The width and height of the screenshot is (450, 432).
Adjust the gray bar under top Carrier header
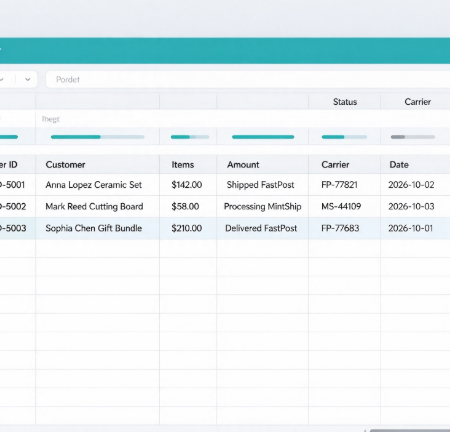[x=413, y=137]
